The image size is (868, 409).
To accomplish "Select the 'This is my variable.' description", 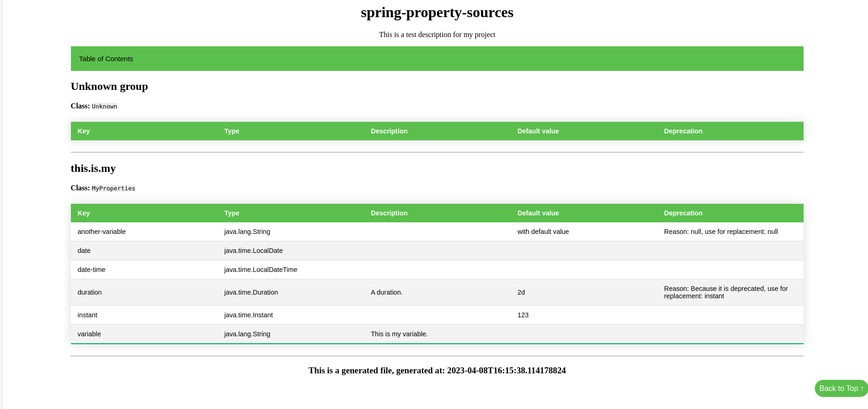I will (437, 334).
